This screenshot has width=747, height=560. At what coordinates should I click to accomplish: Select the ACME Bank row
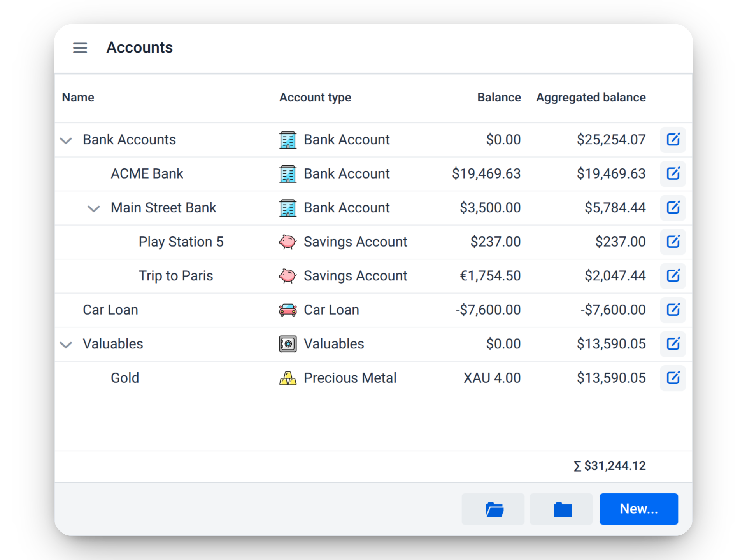147,174
